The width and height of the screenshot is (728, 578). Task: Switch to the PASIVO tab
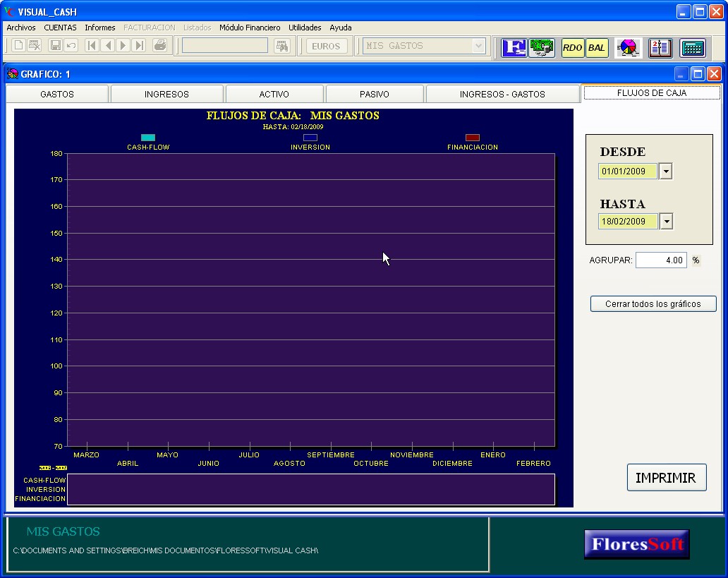coord(374,94)
